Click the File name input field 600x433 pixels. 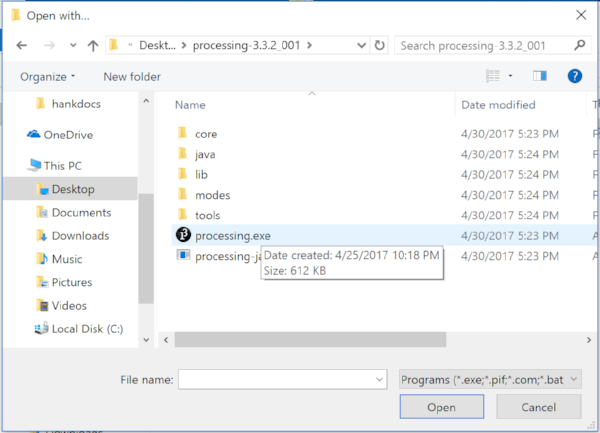pyautogui.click(x=282, y=379)
